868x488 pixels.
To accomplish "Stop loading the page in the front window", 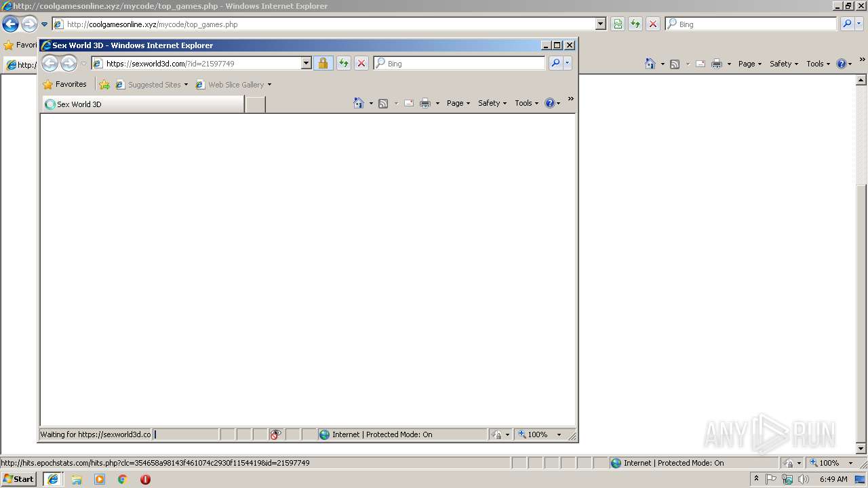I will (x=361, y=63).
